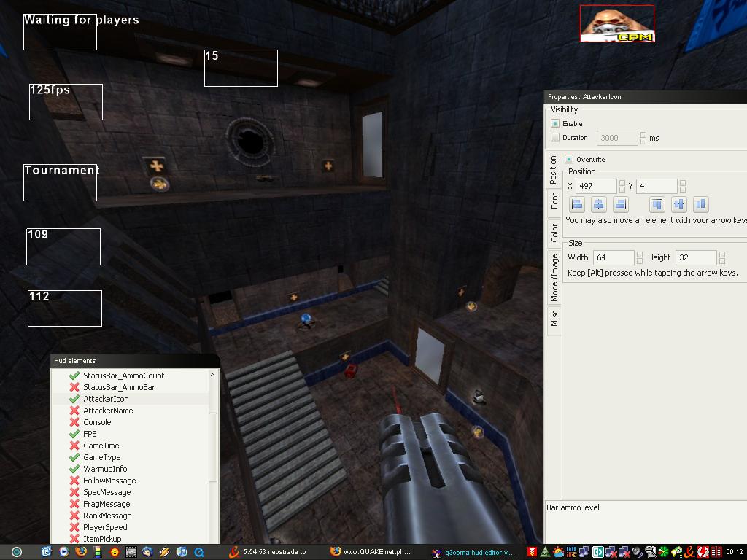Click the Y position spinner arrows
Screen dimensions: 747x560
683,186
